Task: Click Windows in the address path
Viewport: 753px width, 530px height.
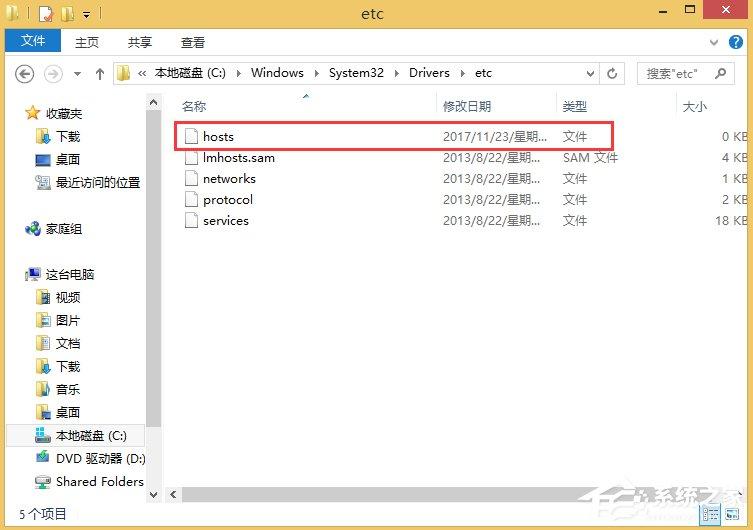Action: (277, 73)
